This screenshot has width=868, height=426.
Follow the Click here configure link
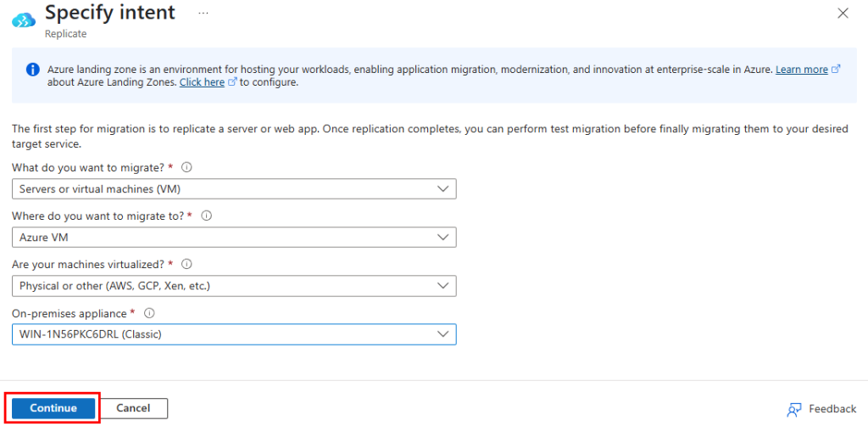pos(202,82)
